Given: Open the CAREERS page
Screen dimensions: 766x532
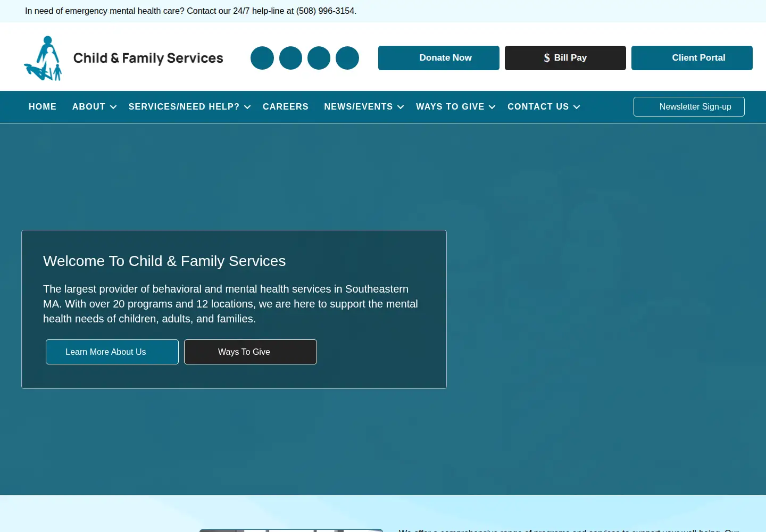Looking at the screenshot, I should [286, 107].
